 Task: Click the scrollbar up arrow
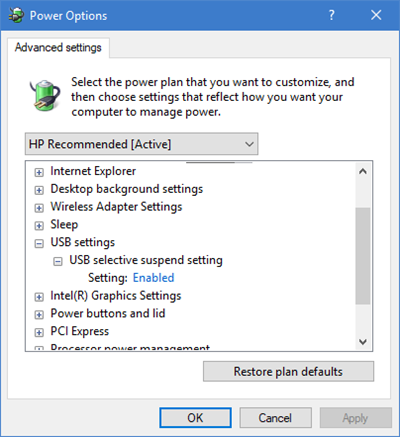(363, 171)
